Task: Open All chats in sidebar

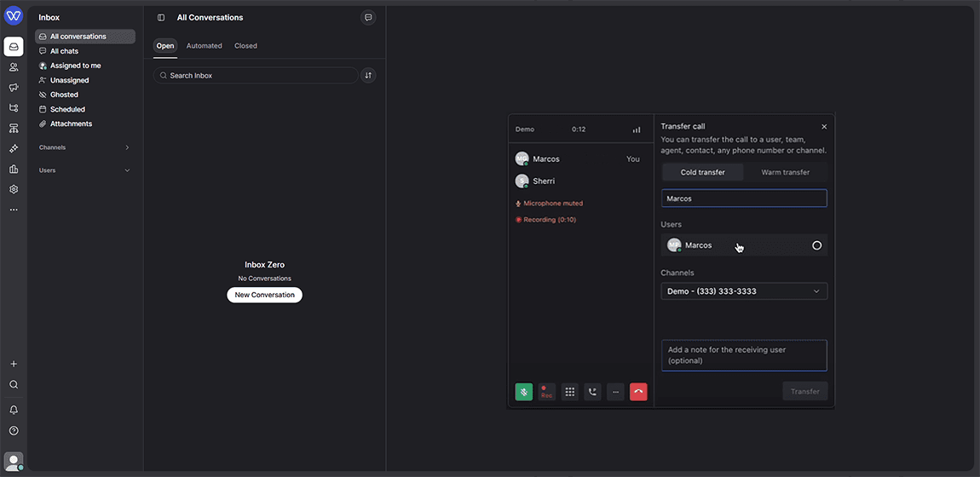Action: coord(85,51)
